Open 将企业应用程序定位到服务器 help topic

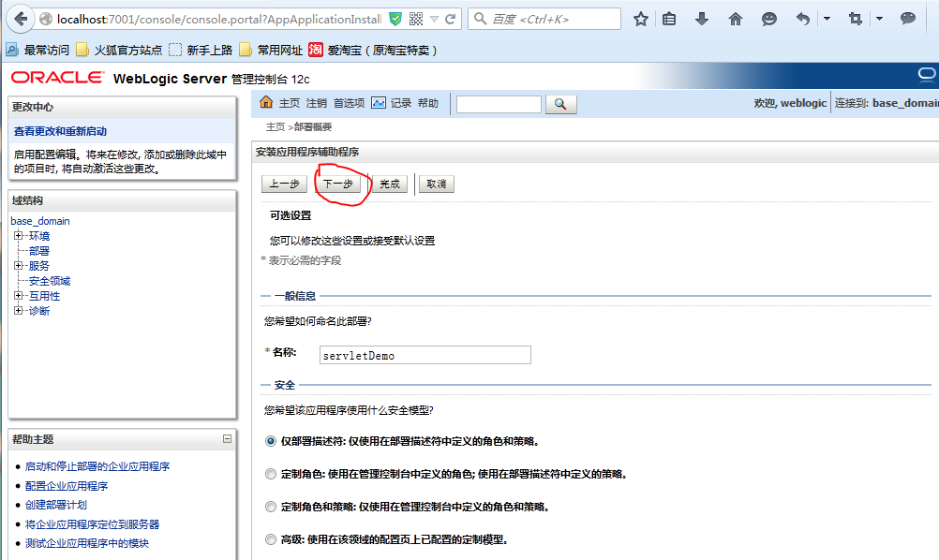[92, 524]
